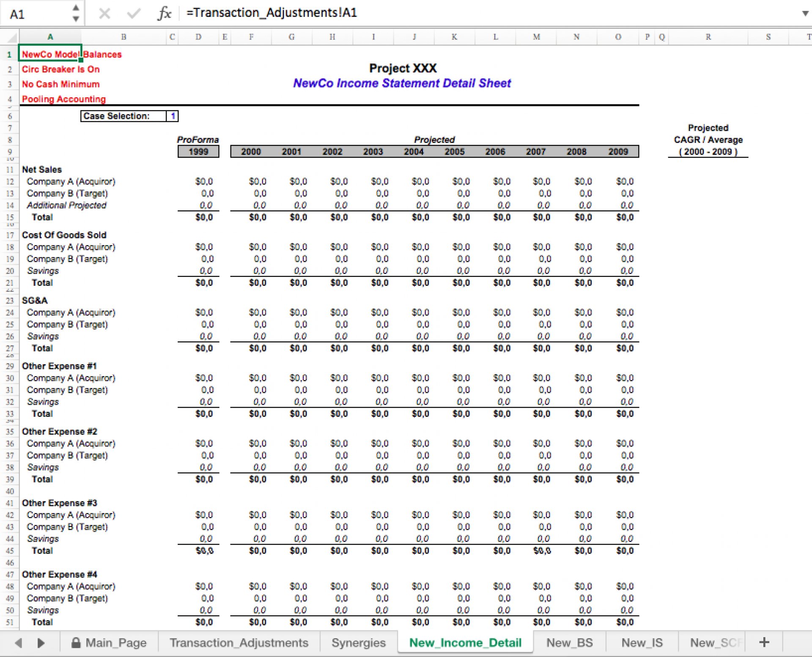Click the 'Case Selection:' label
Image resolution: width=812 pixels, height=657 pixels.
[116, 116]
